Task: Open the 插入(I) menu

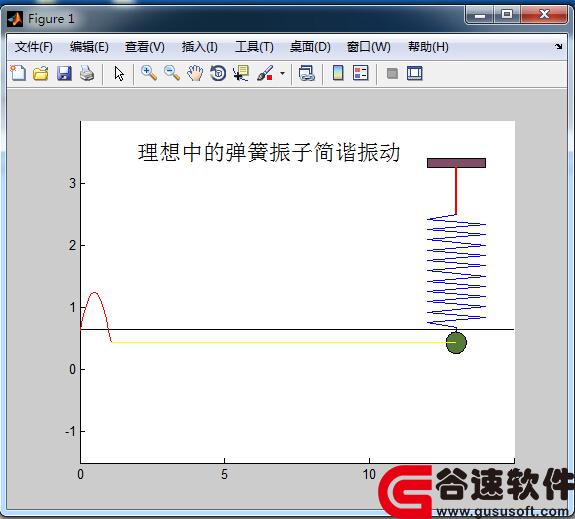Action: click(x=199, y=47)
